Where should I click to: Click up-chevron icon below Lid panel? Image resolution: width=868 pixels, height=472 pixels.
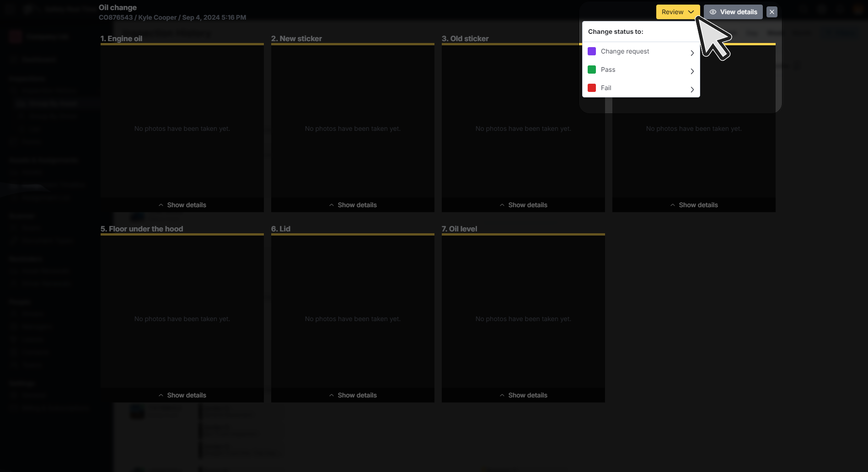[332, 395]
